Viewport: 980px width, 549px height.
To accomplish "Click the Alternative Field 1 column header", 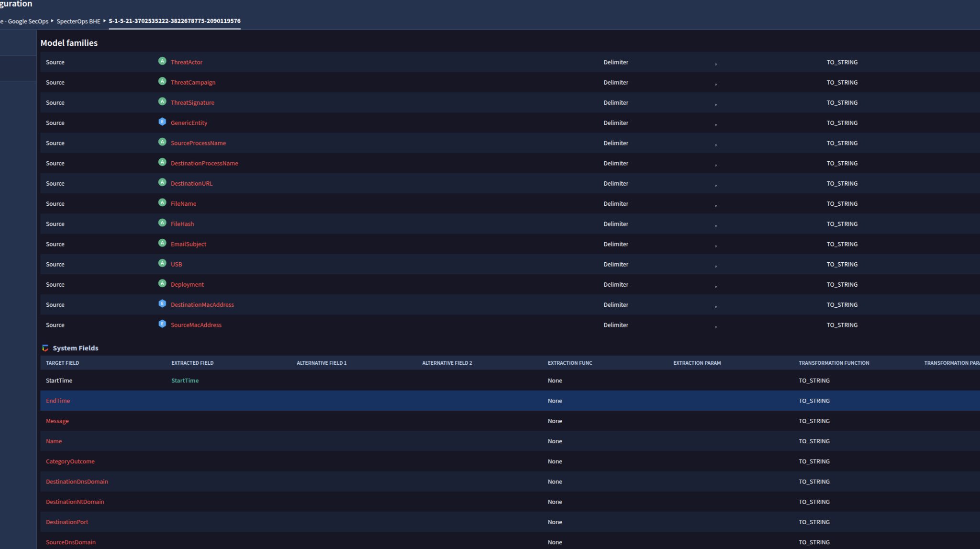I will pyautogui.click(x=322, y=363).
